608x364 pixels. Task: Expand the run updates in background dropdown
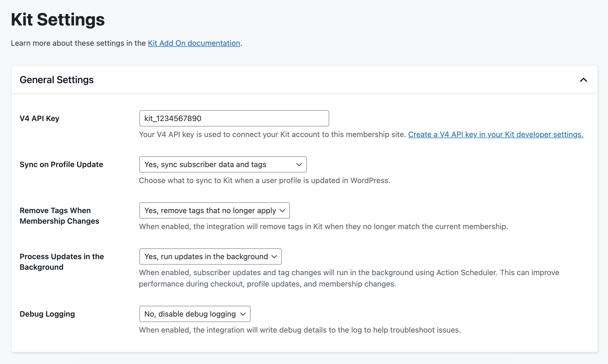click(210, 256)
